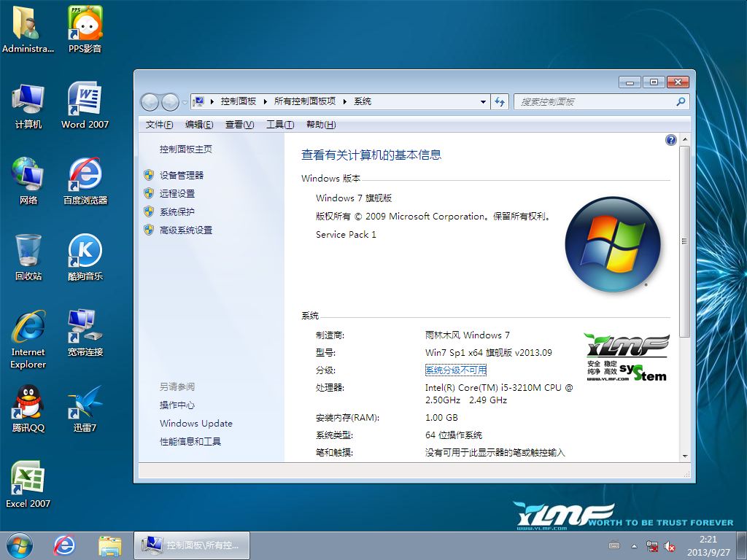Go back with the Back arrow button
The width and height of the screenshot is (747, 560).
click(x=150, y=102)
